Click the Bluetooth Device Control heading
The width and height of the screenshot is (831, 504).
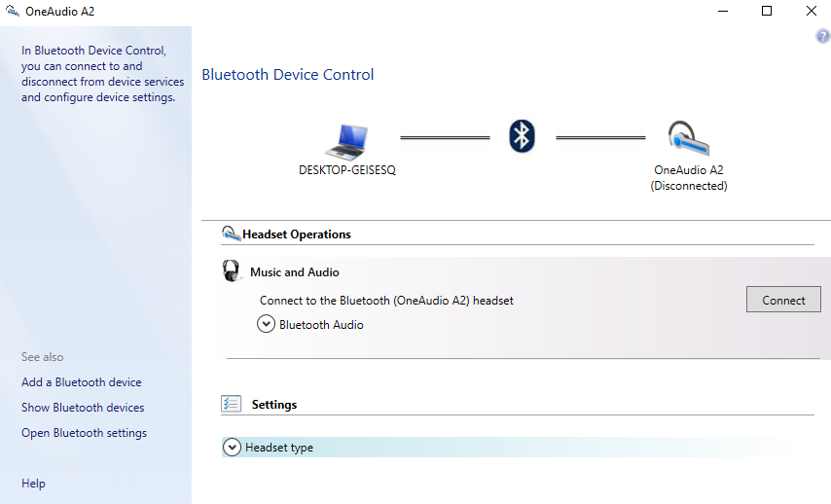point(288,75)
